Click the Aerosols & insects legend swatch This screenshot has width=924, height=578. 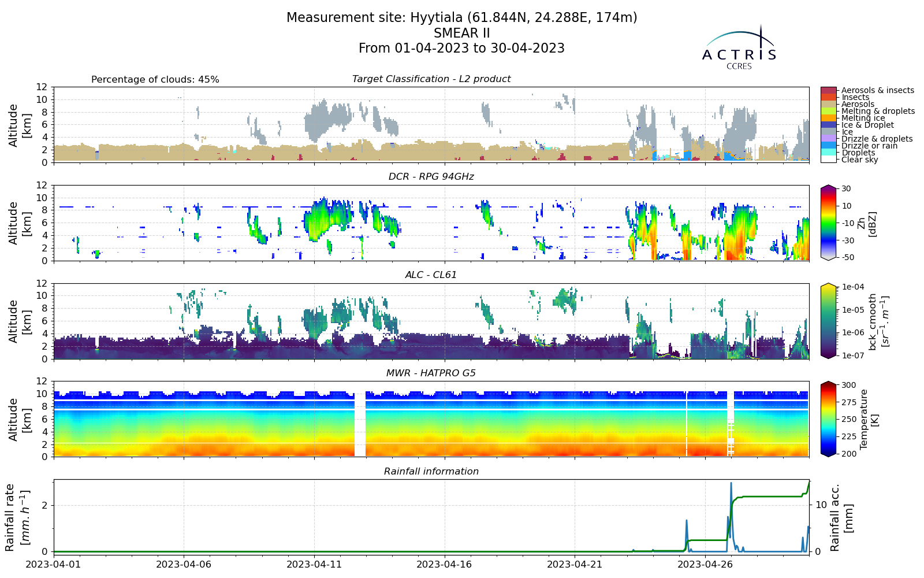coord(828,91)
